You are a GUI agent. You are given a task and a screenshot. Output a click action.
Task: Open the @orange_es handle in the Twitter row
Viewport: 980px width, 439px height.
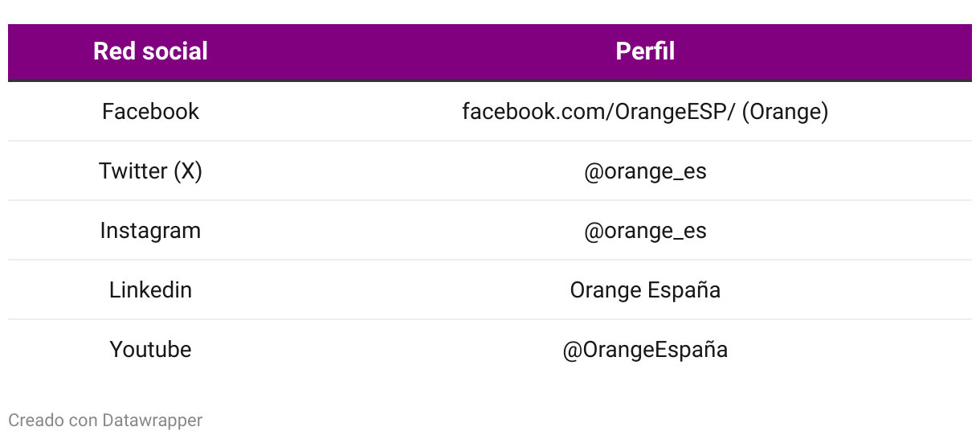(645, 170)
